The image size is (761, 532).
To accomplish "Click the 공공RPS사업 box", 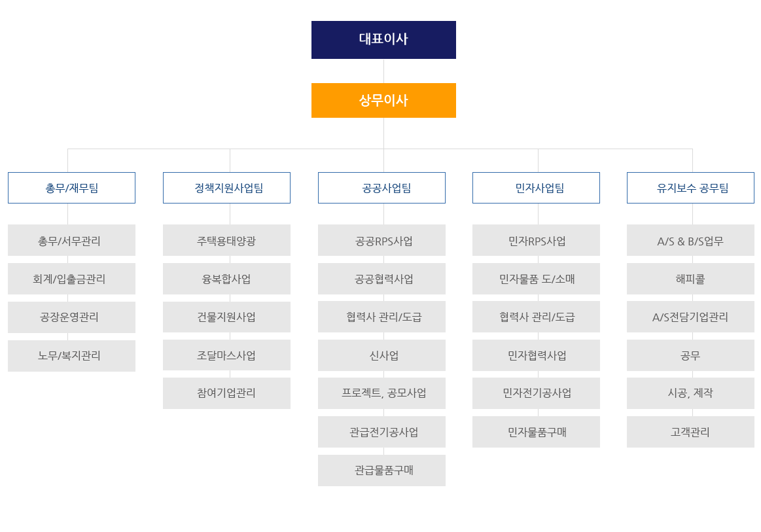I will click(381, 240).
